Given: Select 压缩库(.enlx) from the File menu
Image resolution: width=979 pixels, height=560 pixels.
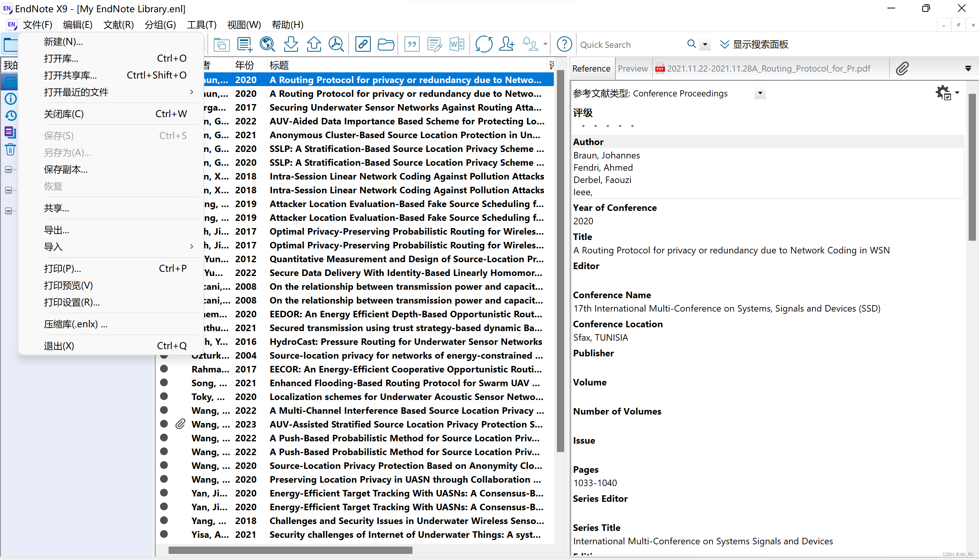Looking at the screenshot, I should coord(75,324).
